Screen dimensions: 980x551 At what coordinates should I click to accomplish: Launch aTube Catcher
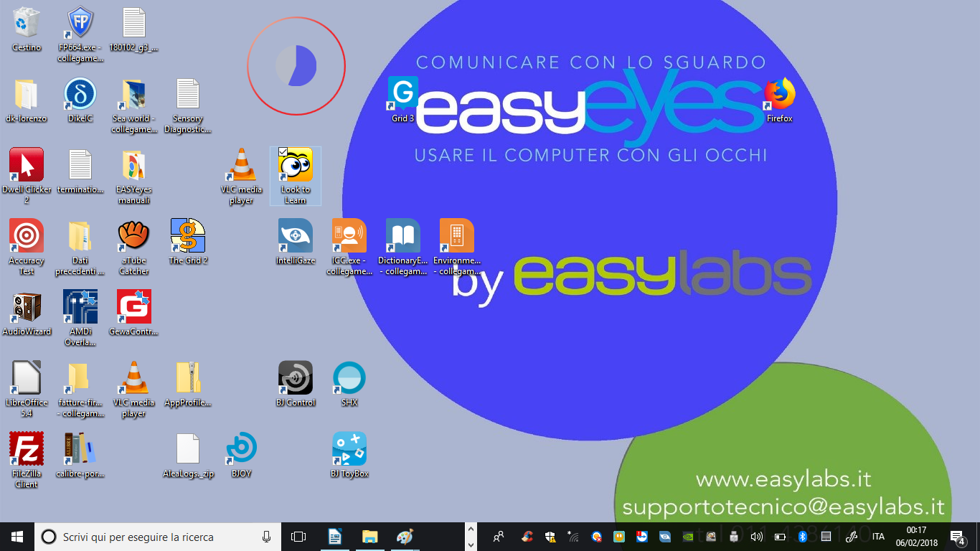point(134,248)
